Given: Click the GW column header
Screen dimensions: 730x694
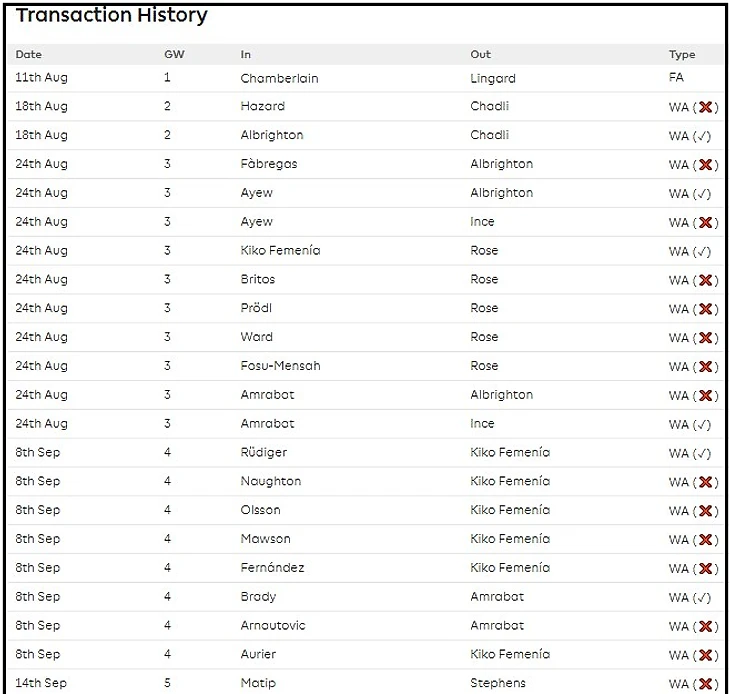Looking at the screenshot, I should tap(173, 54).
